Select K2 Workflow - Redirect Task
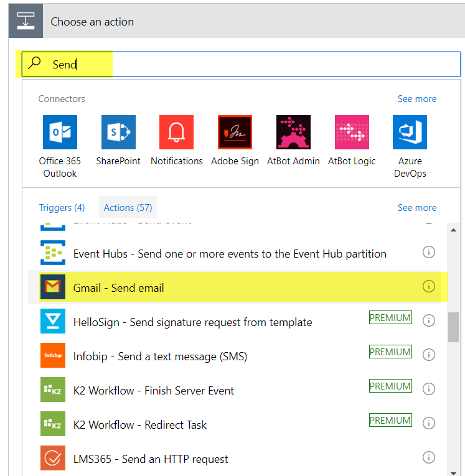465x476 pixels. click(235, 424)
